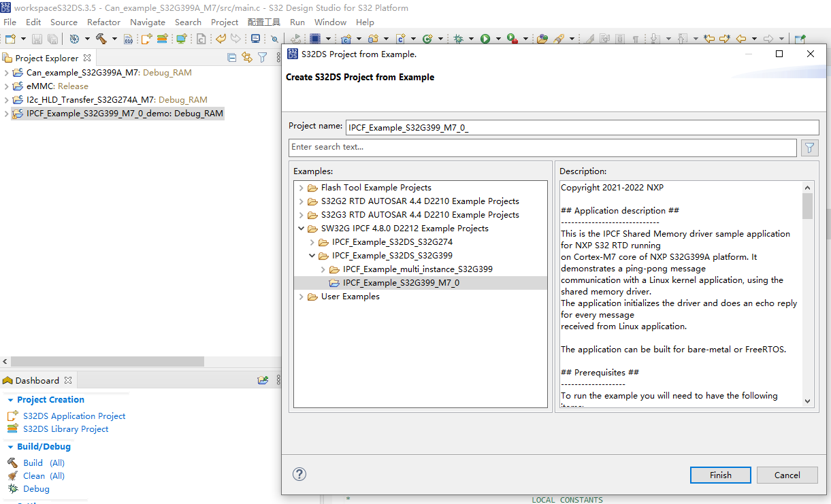Open the S32DS Application Project link
The height and width of the screenshot is (504, 831).
tap(74, 416)
